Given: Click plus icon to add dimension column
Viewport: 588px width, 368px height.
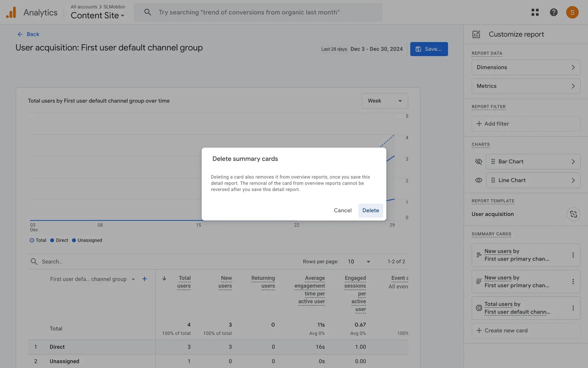Looking at the screenshot, I should point(145,279).
